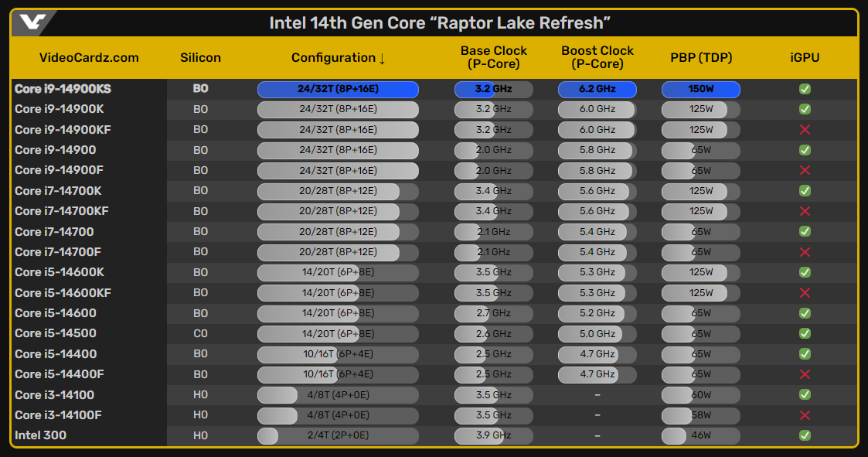
Task: Select the Core i7-14700F row name
Action: tap(58, 252)
